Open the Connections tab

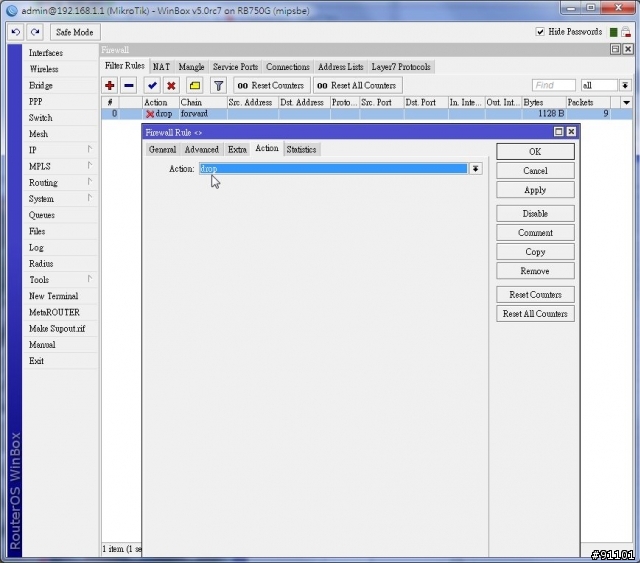tap(288, 67)
